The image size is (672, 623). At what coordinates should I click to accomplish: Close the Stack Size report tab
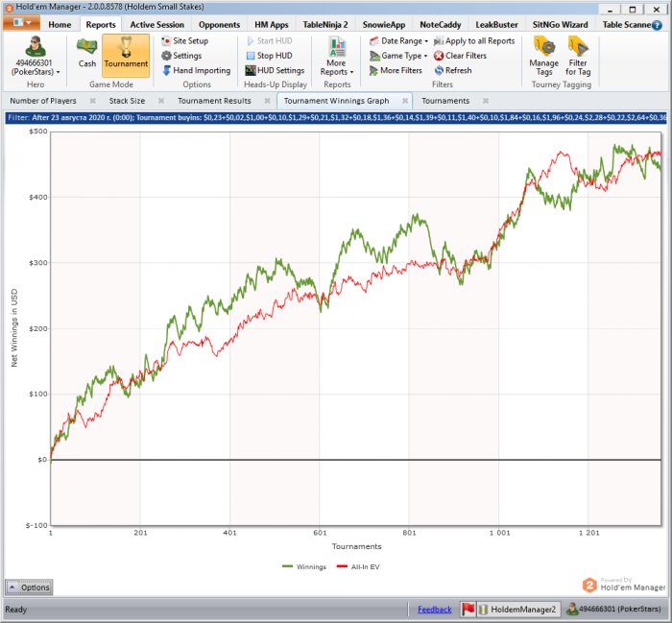point(160,101)
